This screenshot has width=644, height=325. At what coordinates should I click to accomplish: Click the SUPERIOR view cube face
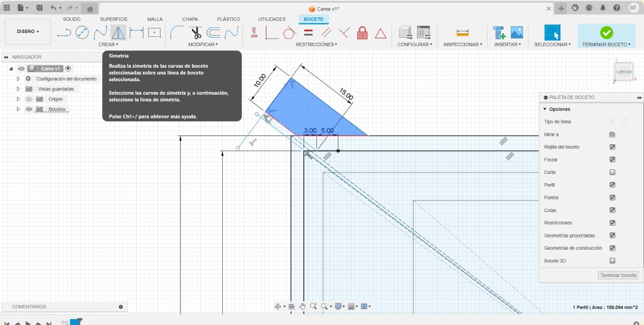[624, 72]
